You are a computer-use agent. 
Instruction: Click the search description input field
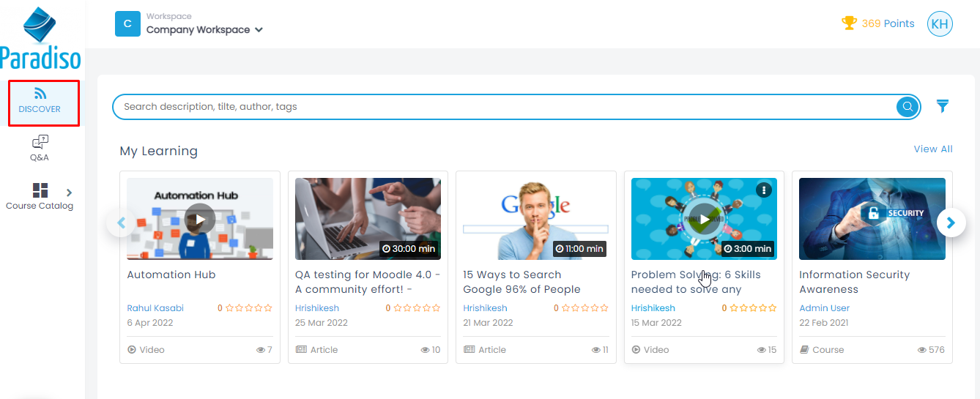click(x=505, y=107)
